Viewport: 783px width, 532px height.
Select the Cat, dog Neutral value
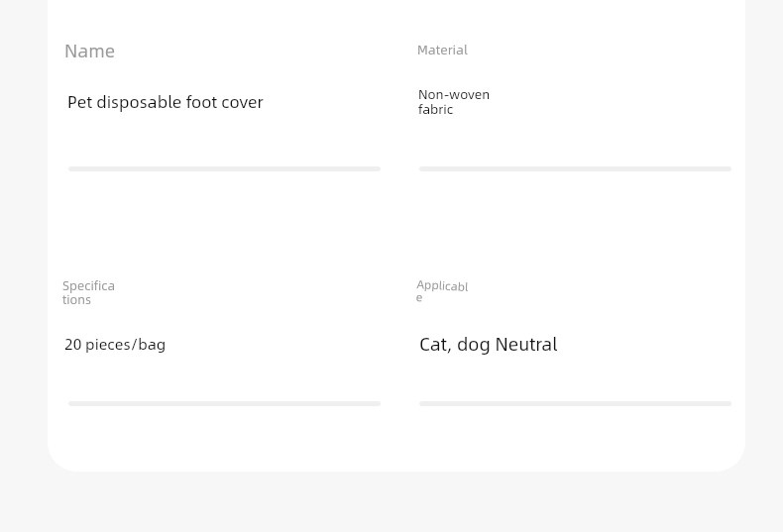coord(489,345)
